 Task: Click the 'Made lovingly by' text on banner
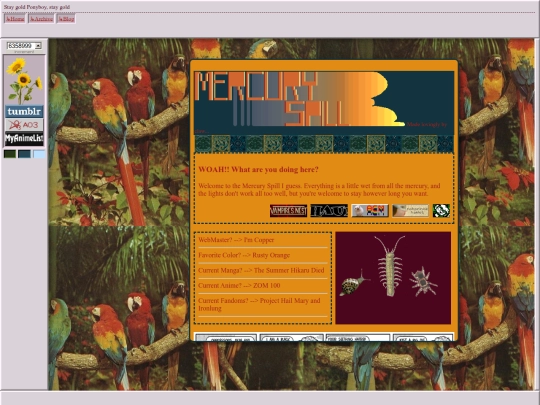click(427, 124)
